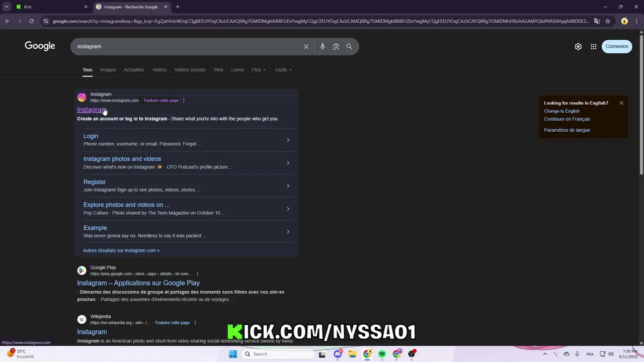The image size is (644, 362).
Task: Submit search with the magnifier icon
Action: [x=349, y=46]
